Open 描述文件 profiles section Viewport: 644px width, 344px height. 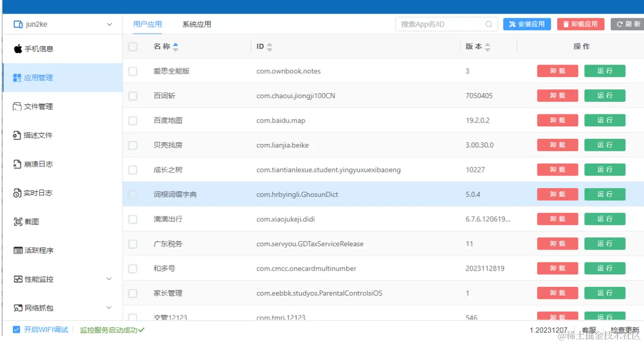(x=33, y=135)
